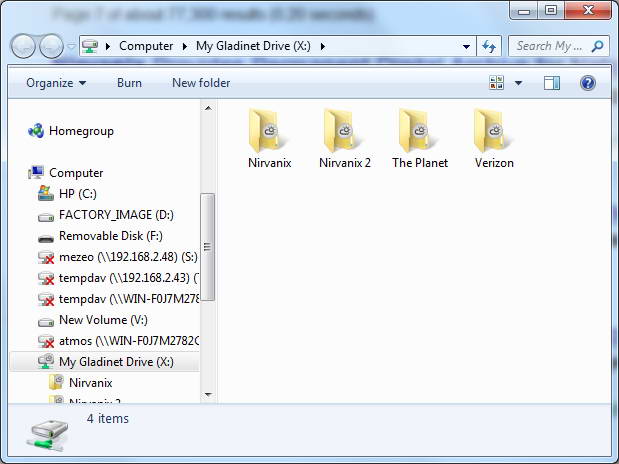Select the New Volume (V:) drive icon
The image size is (619, 464).
click(x=46, y=322)
